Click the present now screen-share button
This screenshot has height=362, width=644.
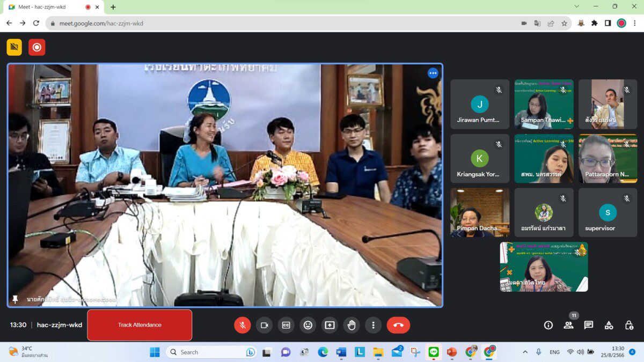(x=330, y=325)
